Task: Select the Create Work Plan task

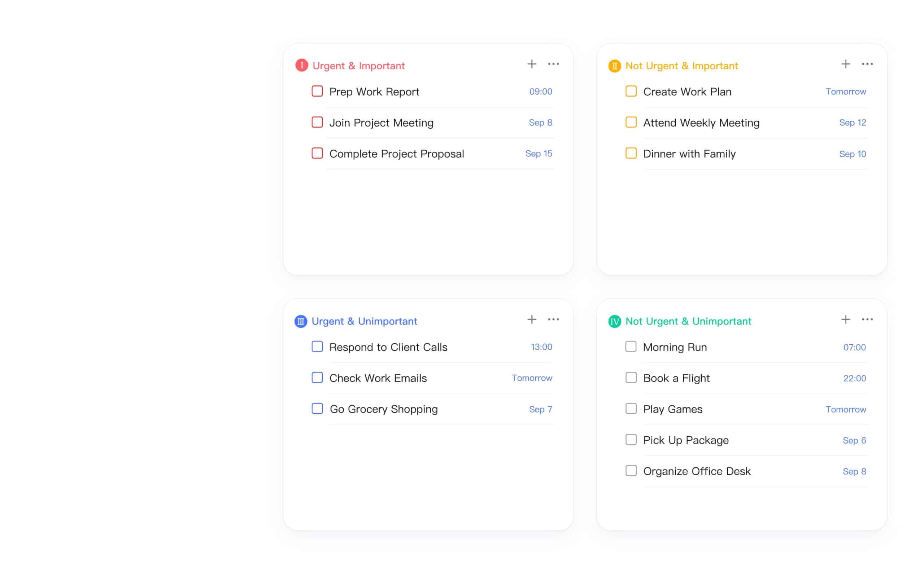Action: tap(687, 92)
